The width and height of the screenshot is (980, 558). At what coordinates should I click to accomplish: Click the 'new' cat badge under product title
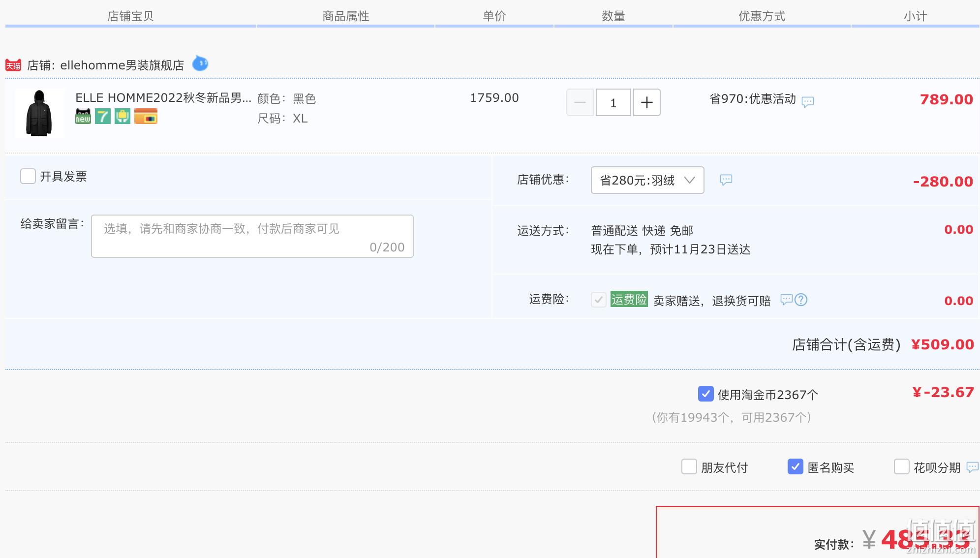pyautogui.click(x=83, y=116)
